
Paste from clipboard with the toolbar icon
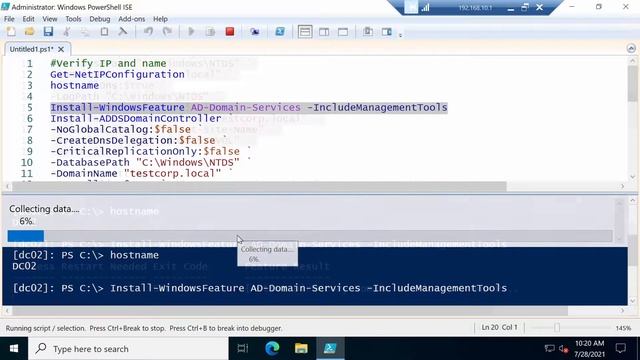tap(104, 31)
